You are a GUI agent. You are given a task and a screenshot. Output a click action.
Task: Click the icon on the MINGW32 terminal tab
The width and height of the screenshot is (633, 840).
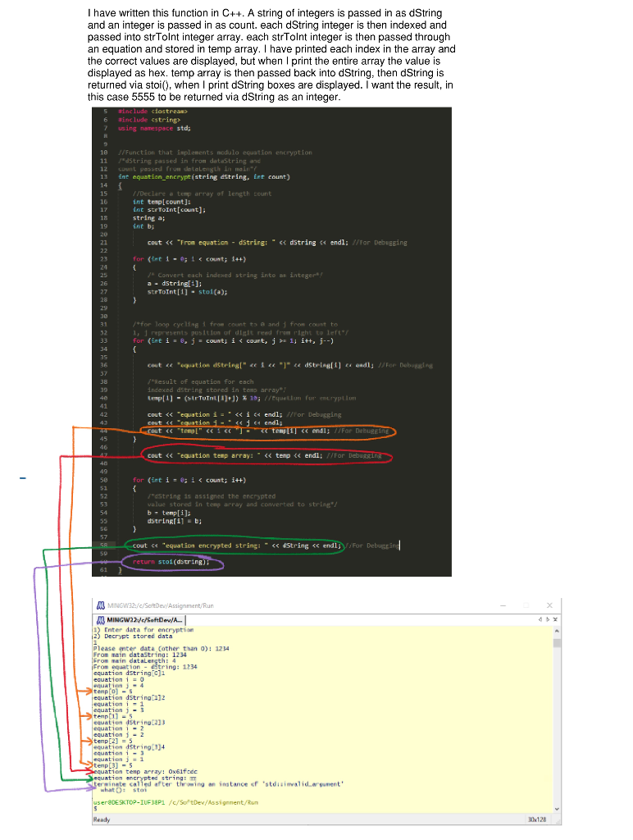click(x=101, y=620)
